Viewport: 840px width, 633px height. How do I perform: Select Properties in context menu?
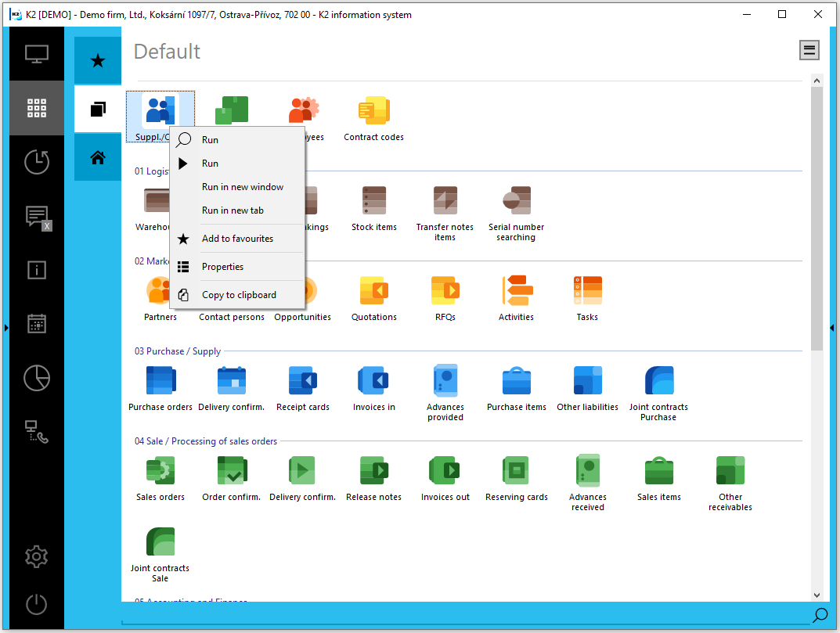[237, 267]
